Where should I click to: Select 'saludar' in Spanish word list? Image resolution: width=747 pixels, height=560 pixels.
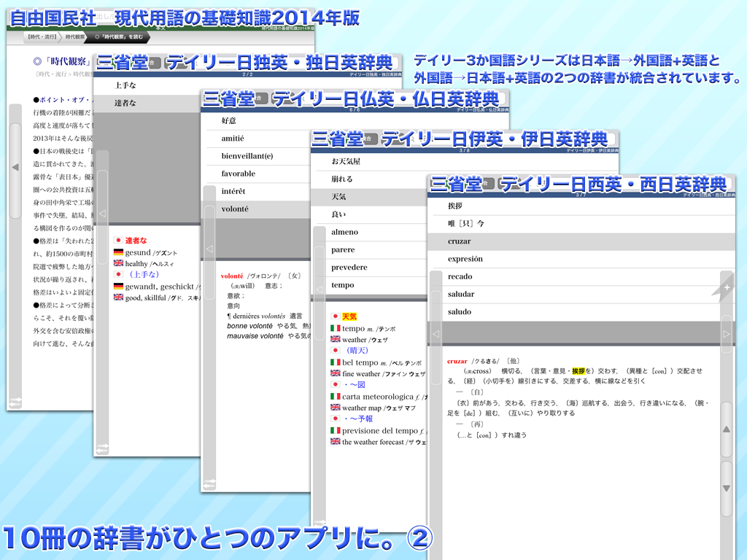581,295
